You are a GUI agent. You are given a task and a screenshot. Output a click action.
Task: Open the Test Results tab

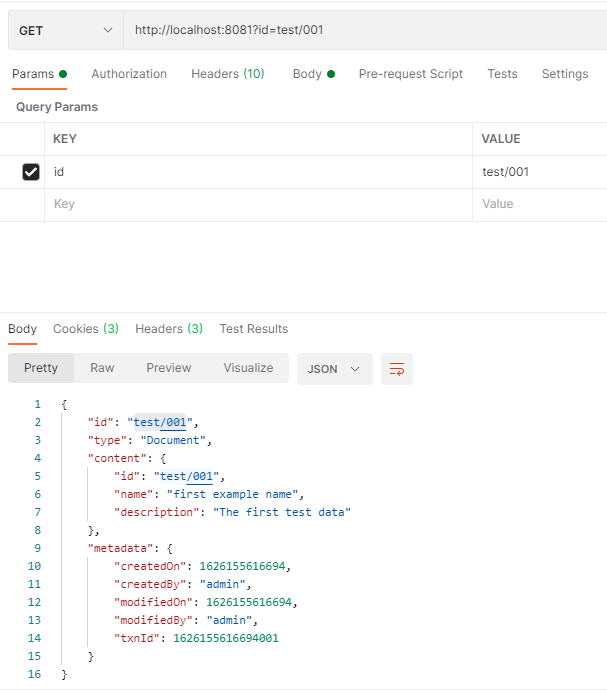(x=254, y=329)
